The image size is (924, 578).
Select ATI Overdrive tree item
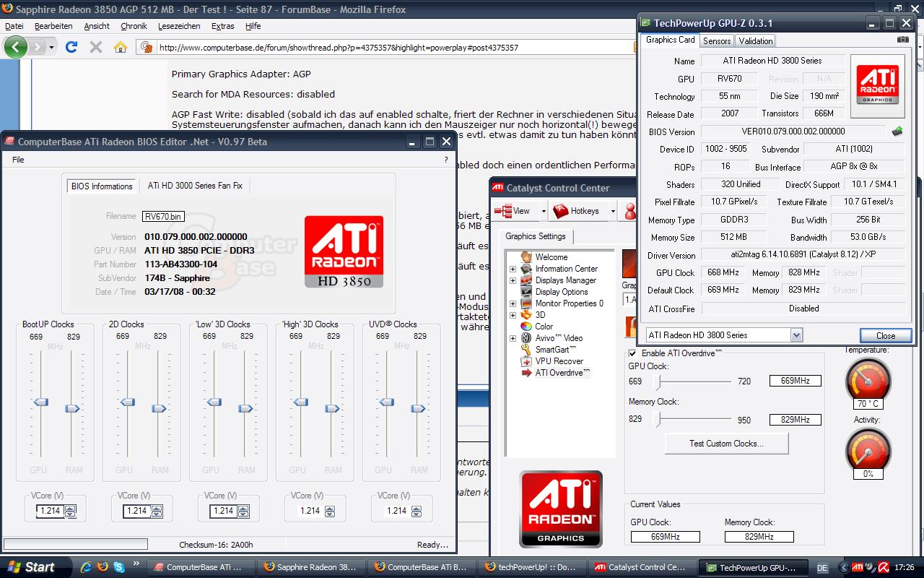[562, 373]
